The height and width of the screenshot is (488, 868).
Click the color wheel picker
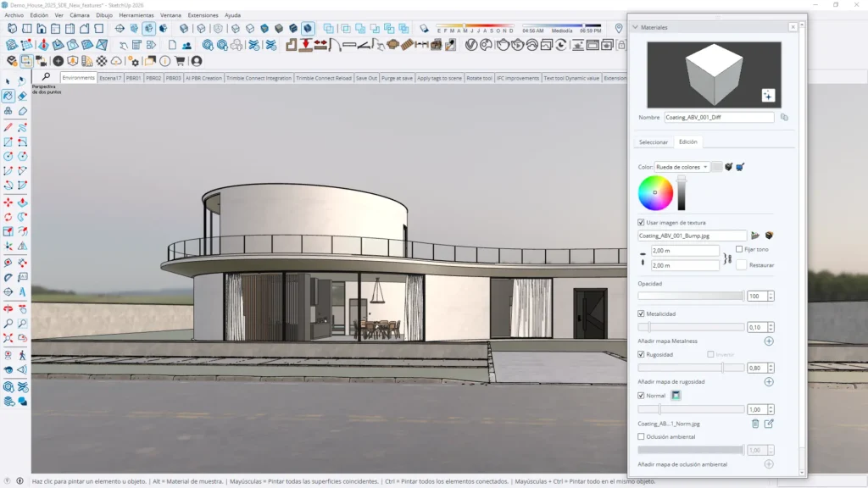point(655,192)
